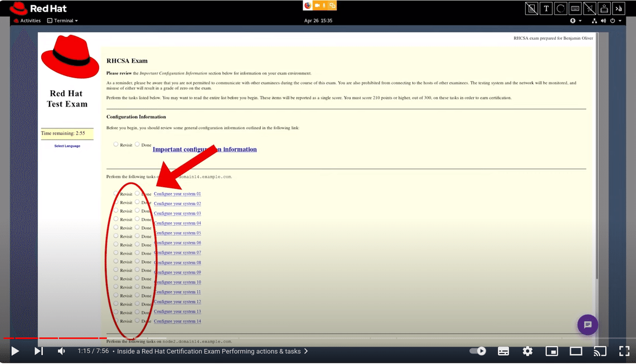Click the 1:15 / 7:56 time display
This screenshot has width=636, height=364.
click(93, 351)
